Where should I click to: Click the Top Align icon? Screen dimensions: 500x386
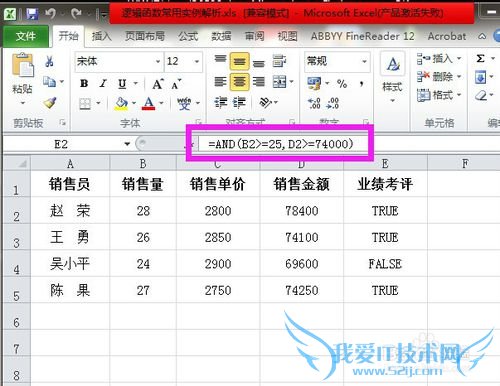(x=220, y=60)
